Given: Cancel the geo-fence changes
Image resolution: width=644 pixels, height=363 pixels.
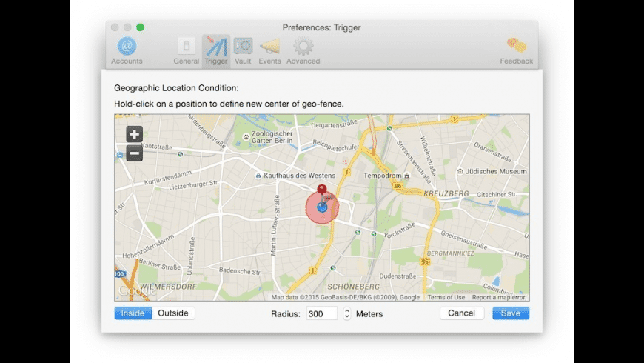Looking at the screenshot, I should (462, 313).
